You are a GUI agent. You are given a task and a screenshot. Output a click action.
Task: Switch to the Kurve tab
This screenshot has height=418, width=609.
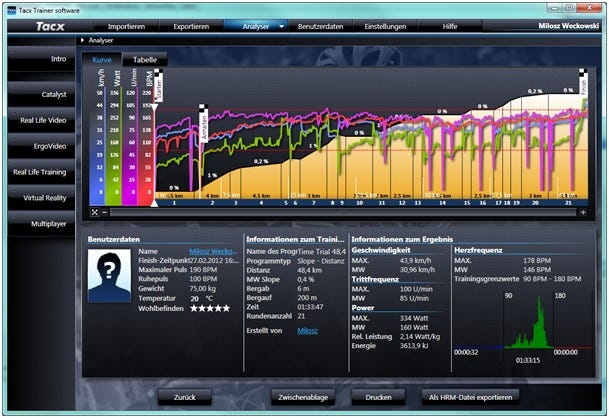click(102, 60)
